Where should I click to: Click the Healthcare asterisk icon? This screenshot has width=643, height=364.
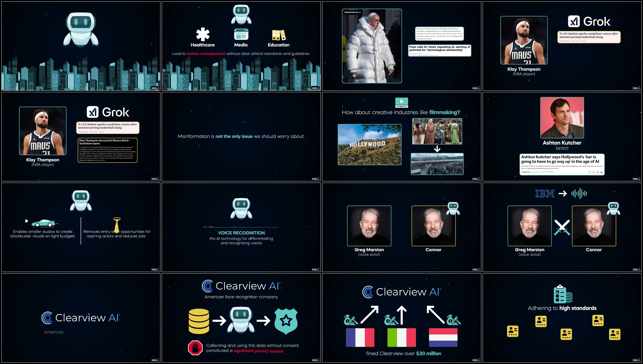coord(203,34)
